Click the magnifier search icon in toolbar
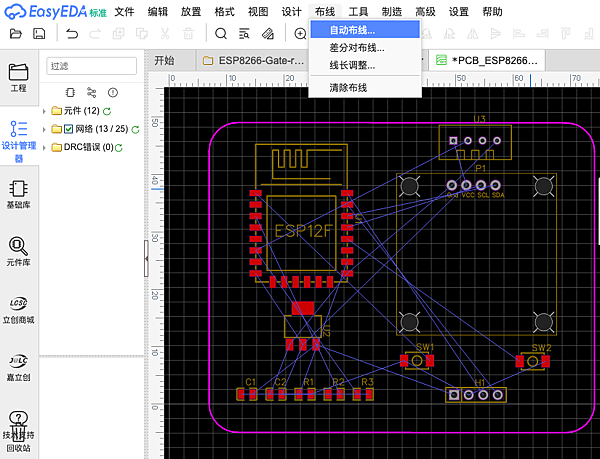Viewport: 600px width, 459px height. tap(221, 34)
